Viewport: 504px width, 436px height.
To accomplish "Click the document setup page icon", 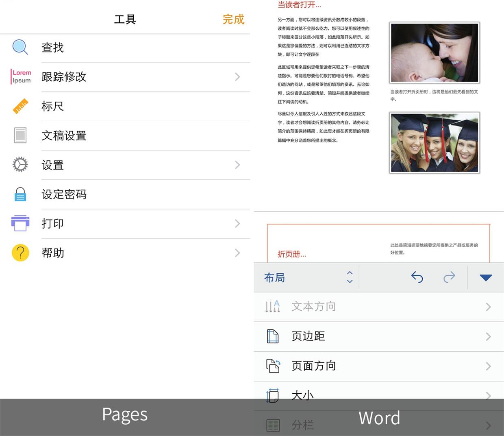I will (x=19, y=135).
